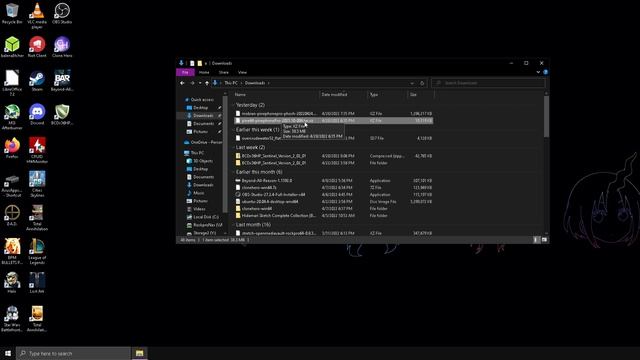
Task: Select the Star Wars Battlefront desktop icon
Action: [12, 319]
